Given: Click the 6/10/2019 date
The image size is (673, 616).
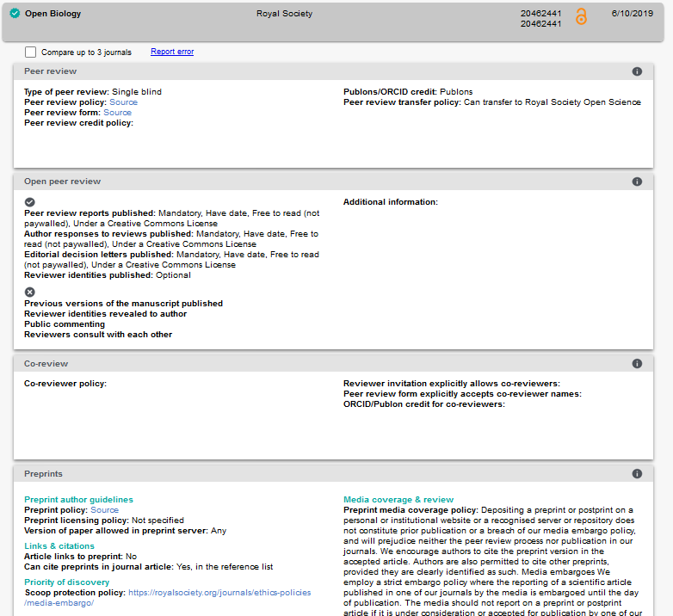Looking at the screenshot, I should 633,13.
